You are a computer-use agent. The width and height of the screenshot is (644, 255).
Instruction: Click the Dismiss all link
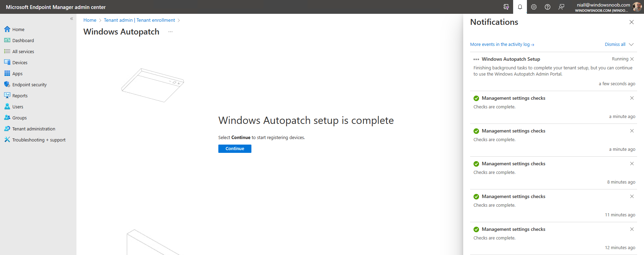tap(615, 45)
